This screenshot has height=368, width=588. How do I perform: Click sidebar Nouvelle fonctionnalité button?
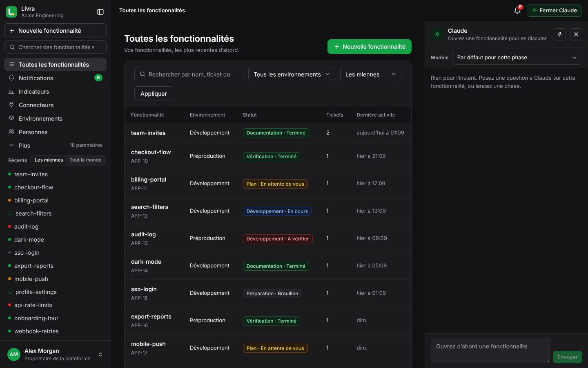pos(55,31)
